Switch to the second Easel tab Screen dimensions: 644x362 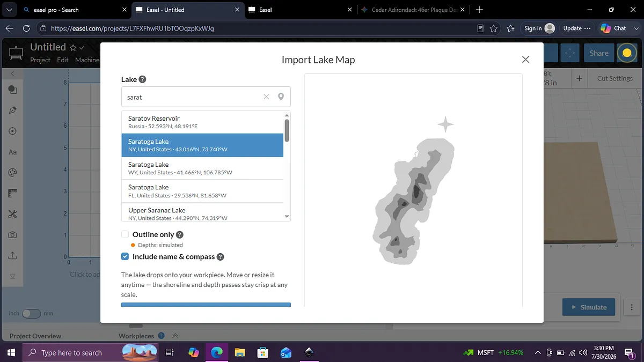click(301, 10)
